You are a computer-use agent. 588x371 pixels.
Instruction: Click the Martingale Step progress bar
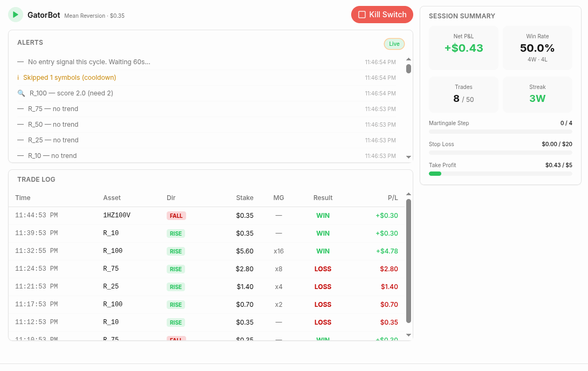click(500, 132)
